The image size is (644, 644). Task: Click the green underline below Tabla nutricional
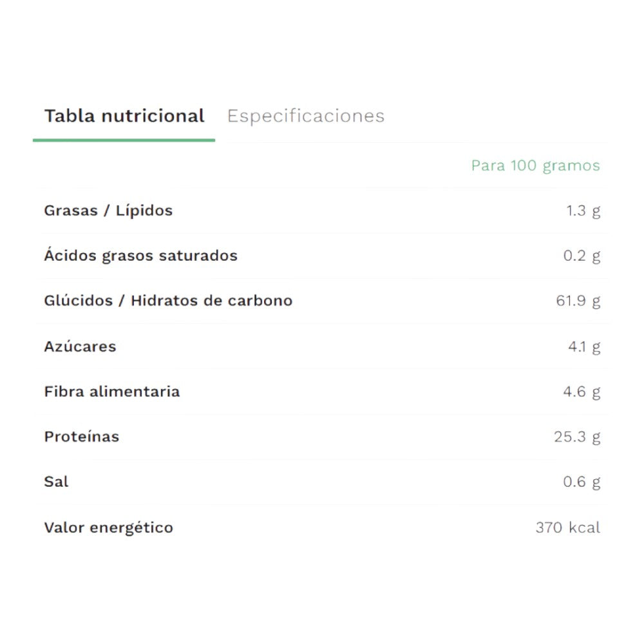[x=124, y=140]
